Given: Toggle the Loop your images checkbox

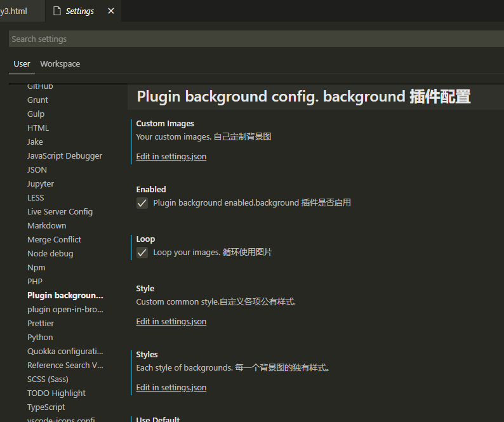Looking at the screenshot, I should pos(142,253).
